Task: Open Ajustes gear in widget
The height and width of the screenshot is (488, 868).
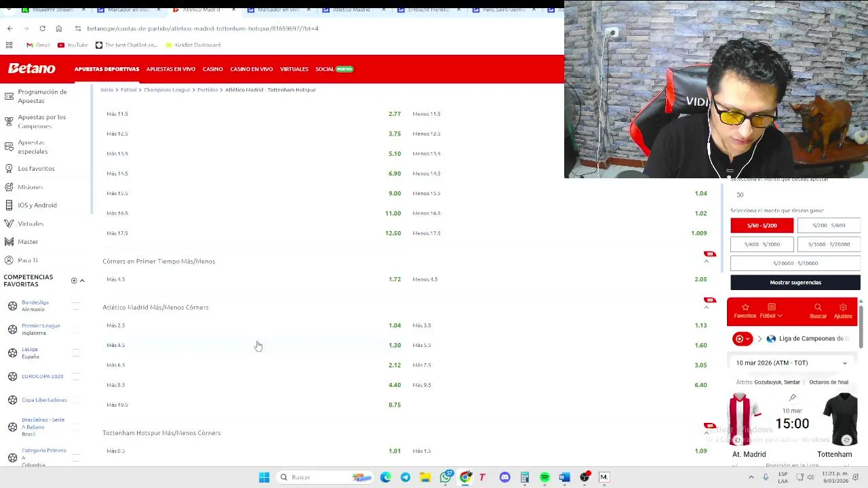Action: (843, 311)
